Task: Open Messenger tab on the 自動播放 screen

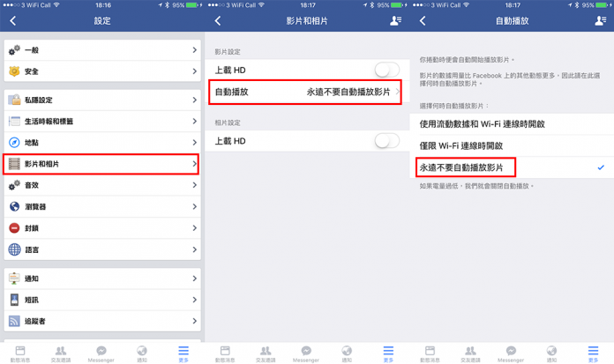Action: pyautogui.click(x=511, y=353)
